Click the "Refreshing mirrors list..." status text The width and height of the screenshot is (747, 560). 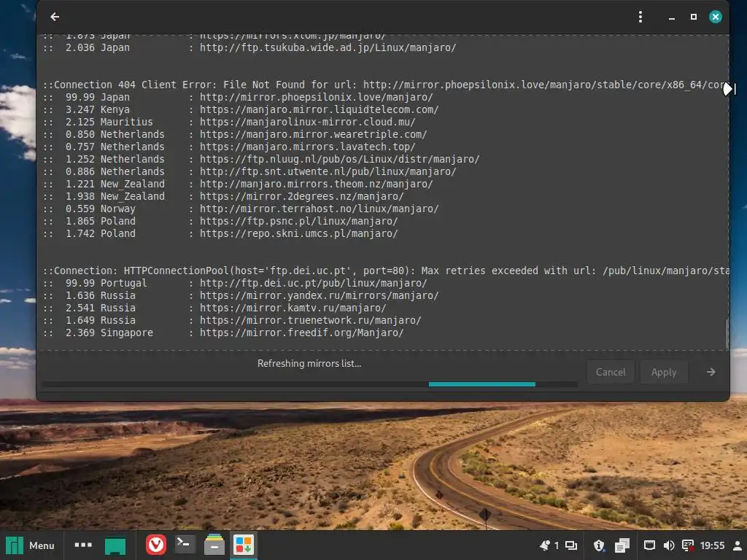pos(309,363)
